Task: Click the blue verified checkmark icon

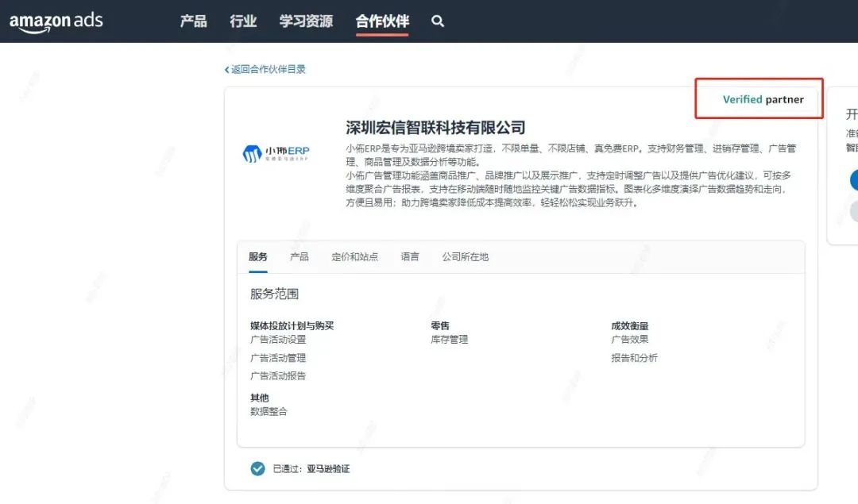Action: (257, 468)
